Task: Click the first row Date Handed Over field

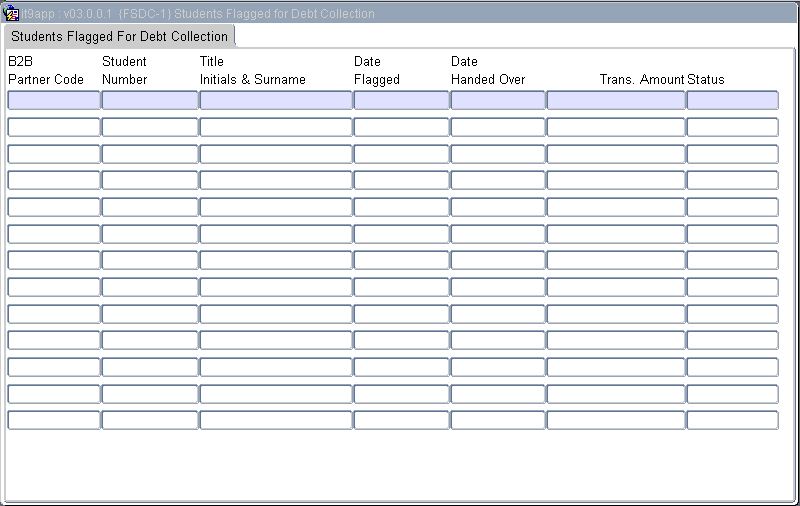Action: coord(498,100)
